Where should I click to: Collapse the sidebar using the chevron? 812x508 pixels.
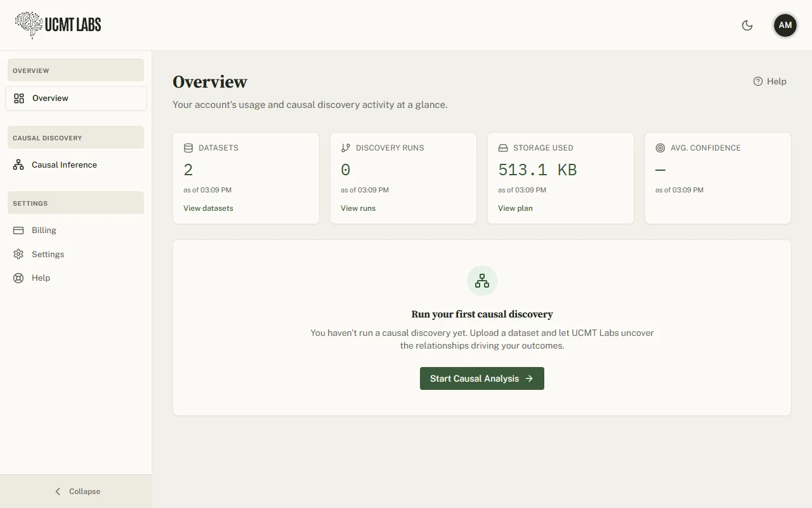58,491
